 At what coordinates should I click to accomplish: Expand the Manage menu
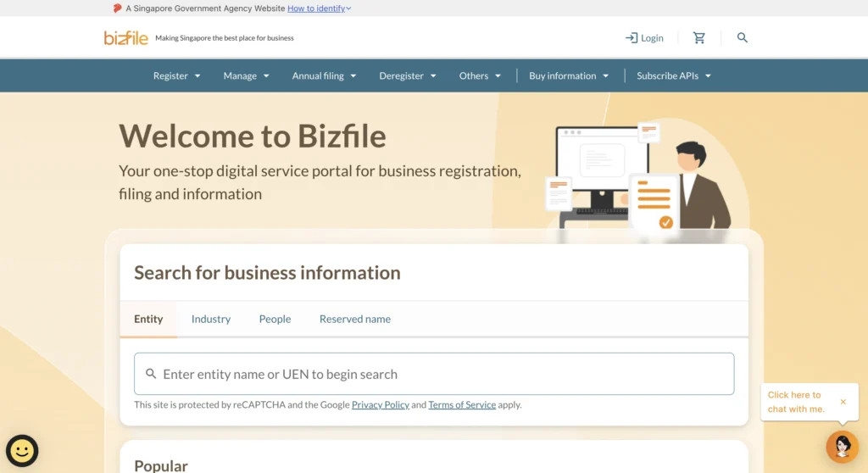[x=247, y=76]
